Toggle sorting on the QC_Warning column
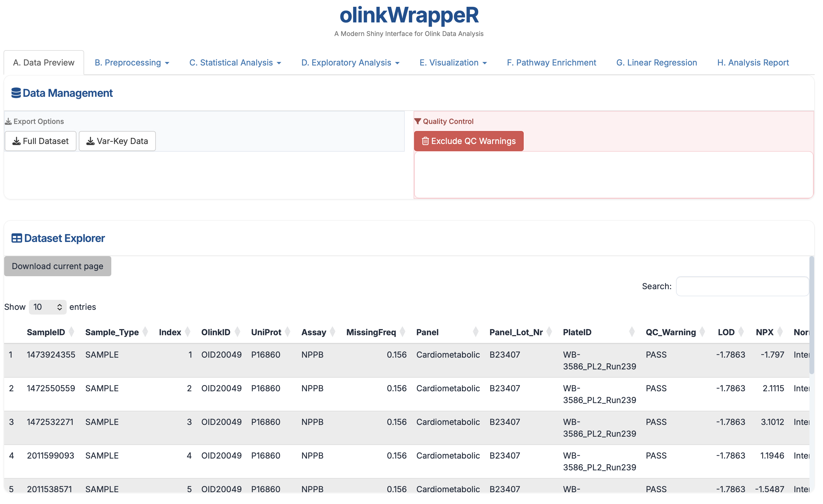823x504 pixels. (703, 332)
